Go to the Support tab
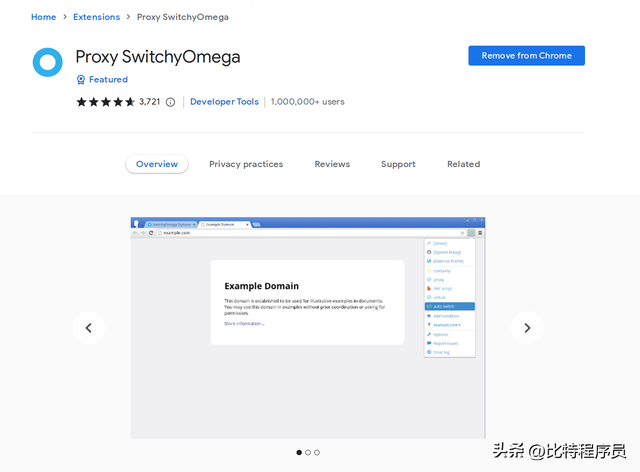This screenshot has width=640, height=472. click(x=398, y=164)
